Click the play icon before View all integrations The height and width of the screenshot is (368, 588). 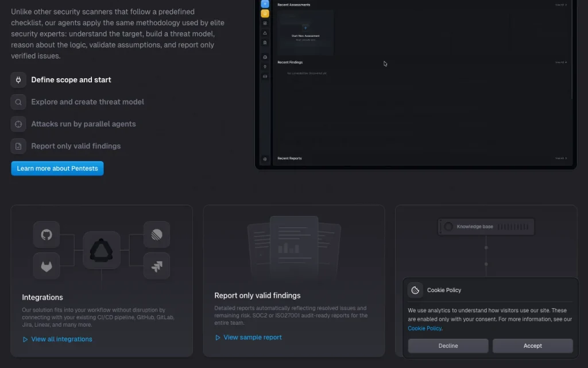tap(25, 339)
